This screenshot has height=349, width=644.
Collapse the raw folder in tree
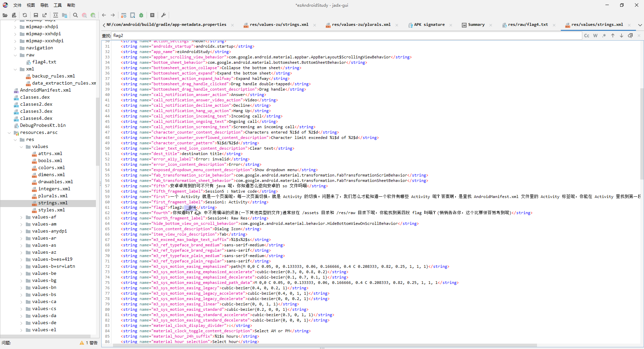tap(15, 55)
